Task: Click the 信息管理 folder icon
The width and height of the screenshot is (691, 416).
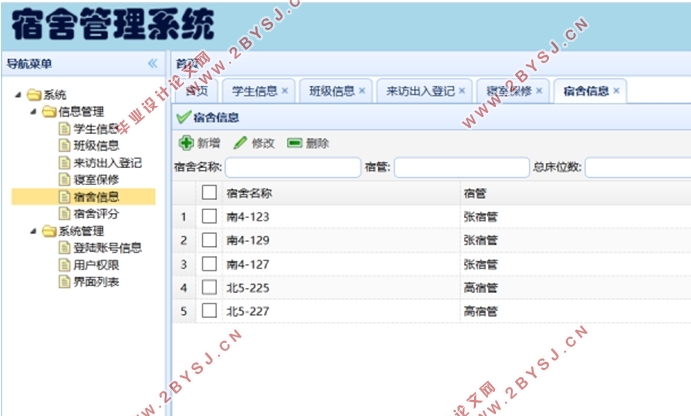Action: (49, 111)
